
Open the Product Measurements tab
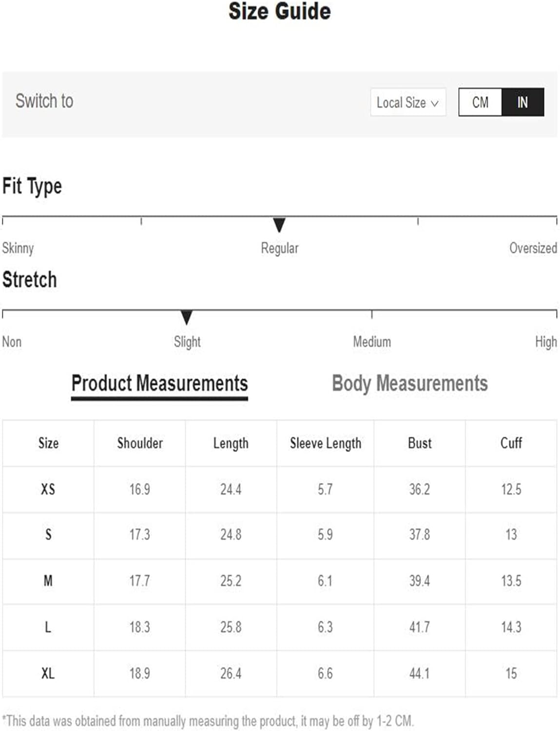coord(159,384)
